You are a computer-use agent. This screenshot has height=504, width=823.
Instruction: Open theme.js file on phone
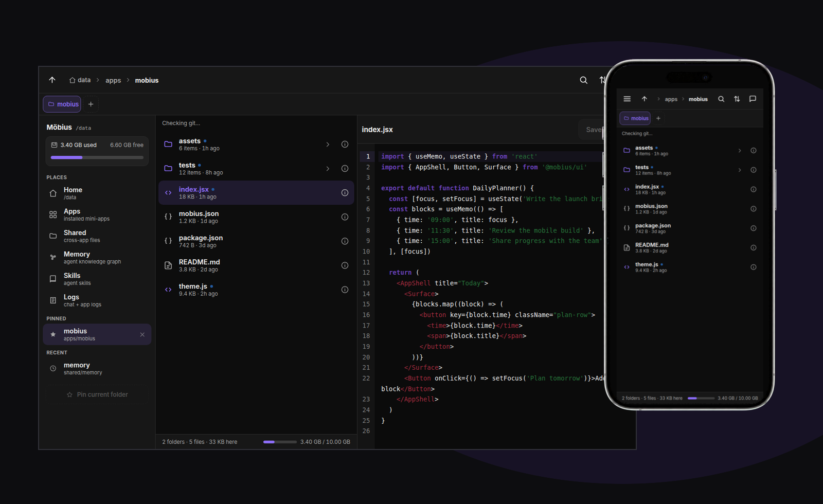click(x=690, y=267)
